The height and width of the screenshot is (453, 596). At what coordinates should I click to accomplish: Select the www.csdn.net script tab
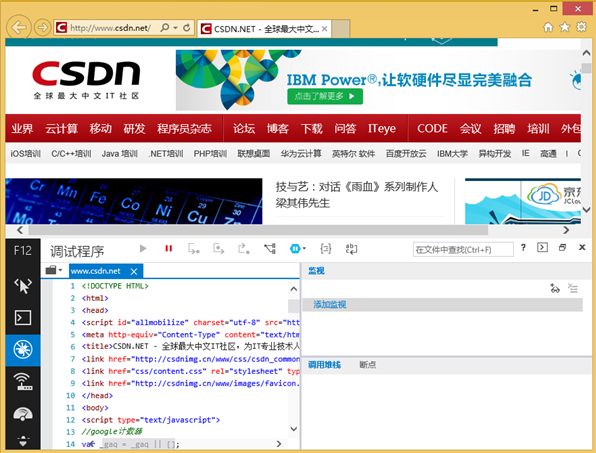95,271
